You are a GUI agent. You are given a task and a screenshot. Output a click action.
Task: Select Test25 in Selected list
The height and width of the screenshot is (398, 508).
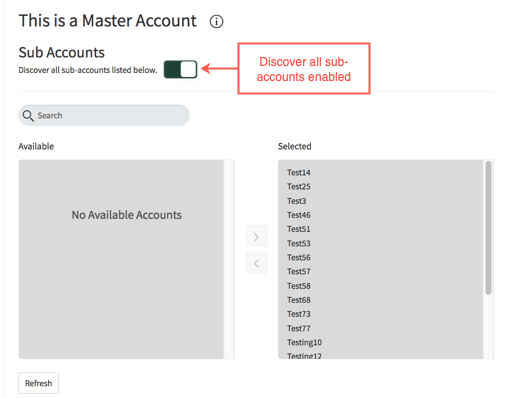tap(299, 187)
